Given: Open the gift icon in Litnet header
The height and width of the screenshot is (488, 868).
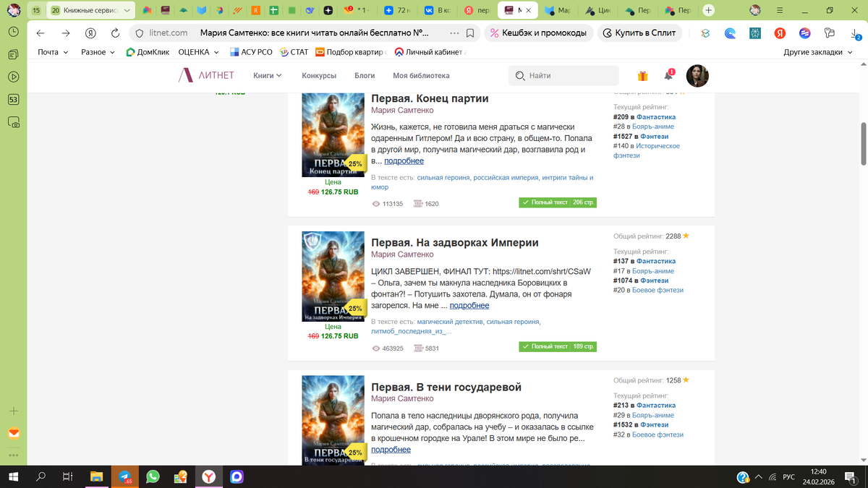Looking at the screenshot, I should (x=643, y=76).
